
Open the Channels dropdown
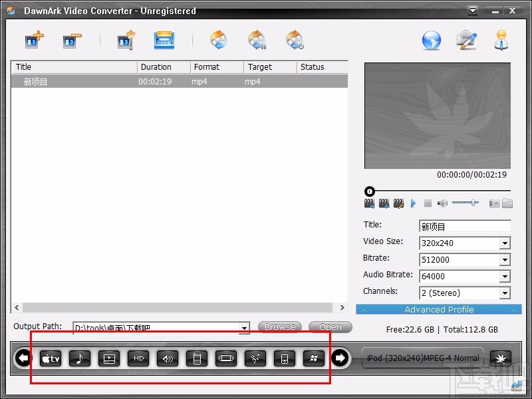503,293
